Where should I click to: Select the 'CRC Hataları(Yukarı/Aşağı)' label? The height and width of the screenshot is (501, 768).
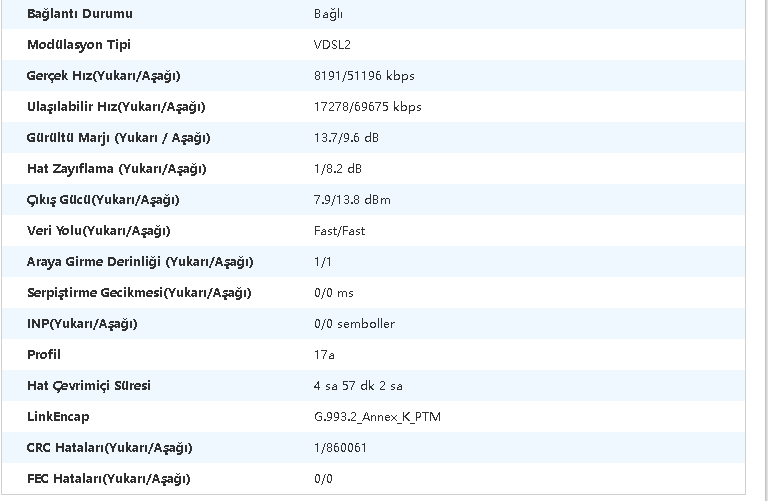(x=110, y=448)
